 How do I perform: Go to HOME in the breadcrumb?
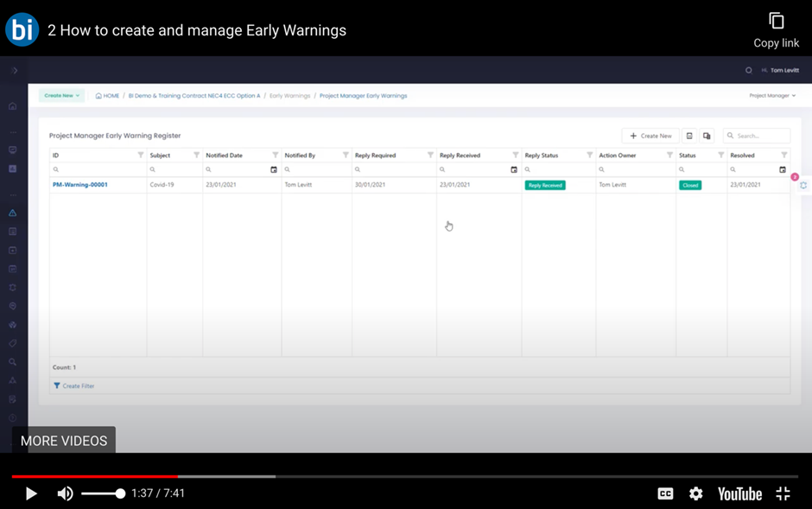click(107, 96)
